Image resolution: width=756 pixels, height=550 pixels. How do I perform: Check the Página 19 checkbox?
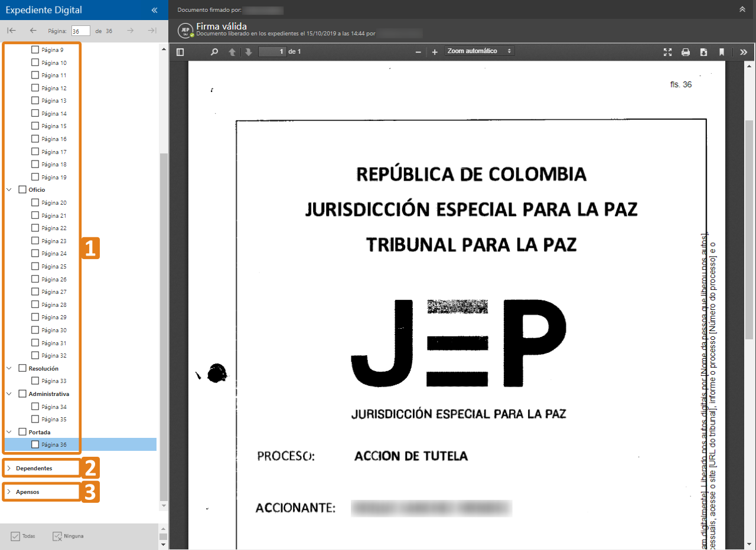pyautogui.click(x=35, y=177)
